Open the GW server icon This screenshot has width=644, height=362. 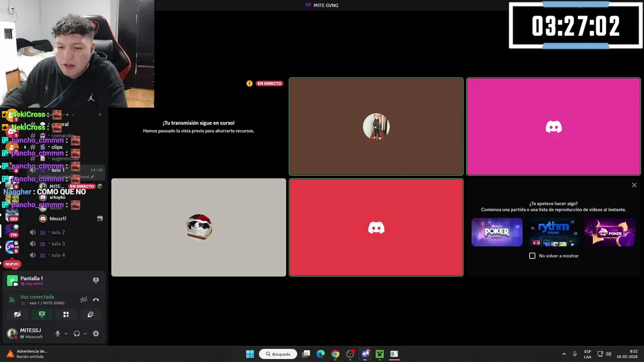click(x=12, y=247)
